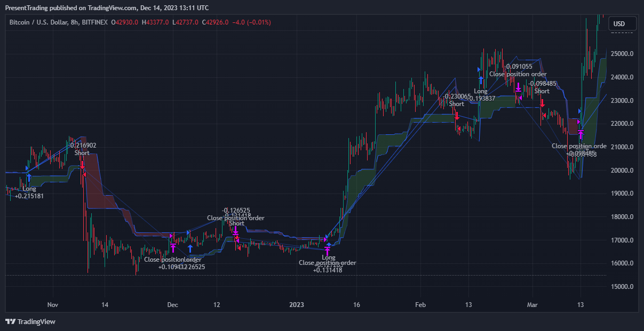Click the red down arrow below -0.216902 Short
644x331 pixels.
(83, 164)
